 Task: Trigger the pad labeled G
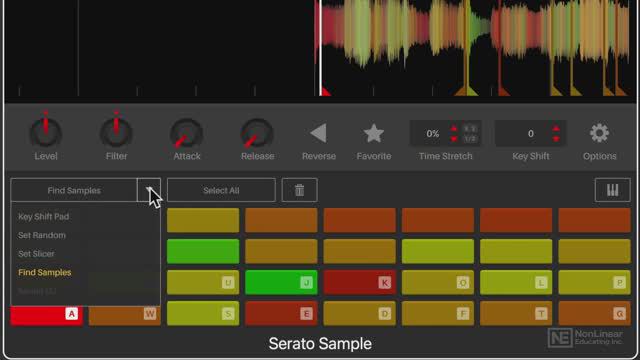pos(594,313)
